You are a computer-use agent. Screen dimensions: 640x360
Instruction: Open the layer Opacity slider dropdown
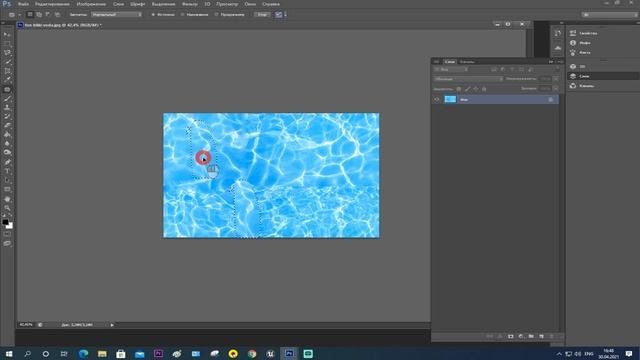(556, 79)
